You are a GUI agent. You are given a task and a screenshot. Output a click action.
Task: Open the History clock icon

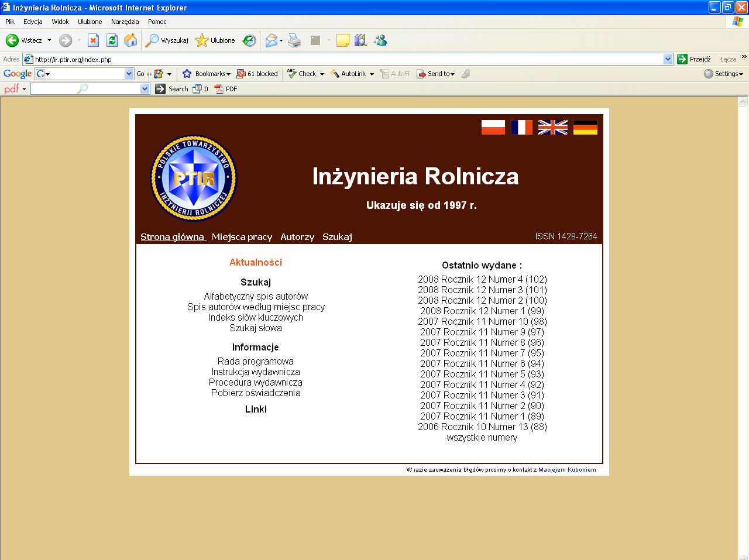249,40
